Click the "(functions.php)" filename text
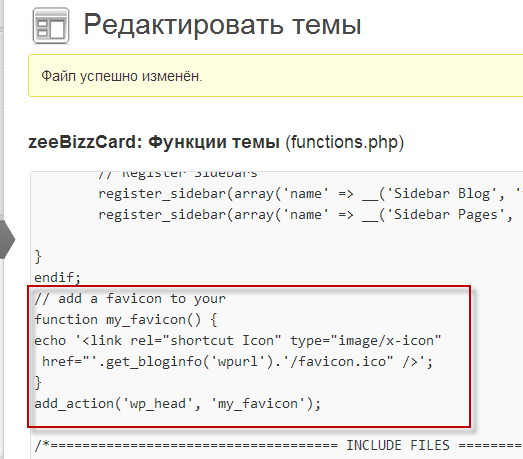 coord(345,142)
